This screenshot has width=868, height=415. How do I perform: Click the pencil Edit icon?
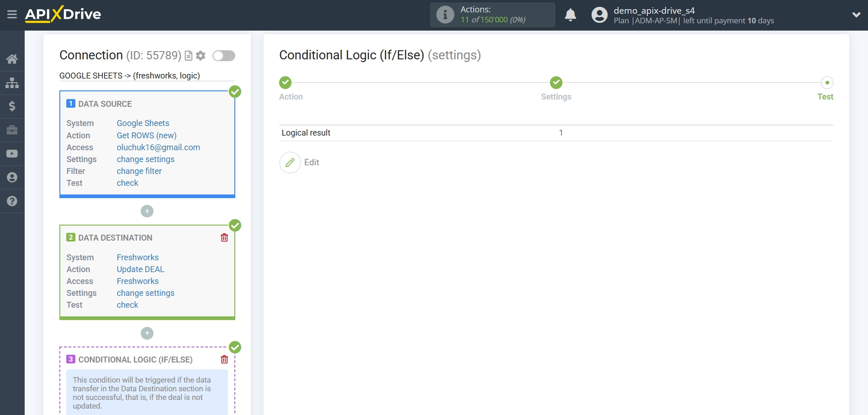point(290,163)
